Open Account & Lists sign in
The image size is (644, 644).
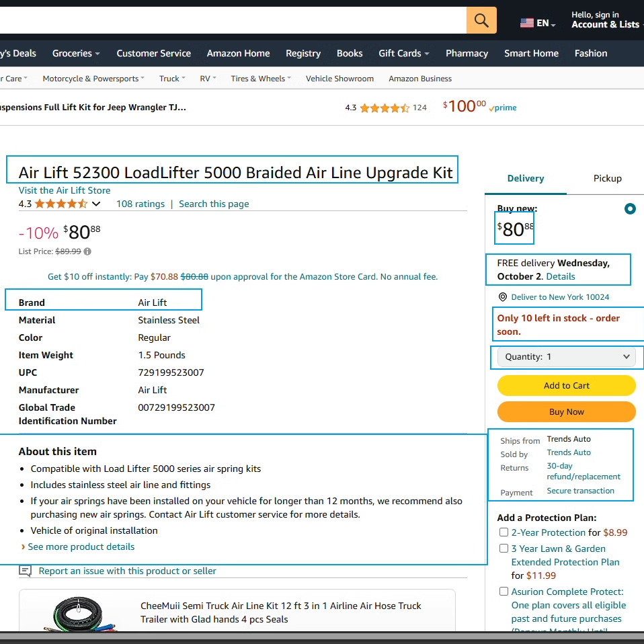pos(607,19)
